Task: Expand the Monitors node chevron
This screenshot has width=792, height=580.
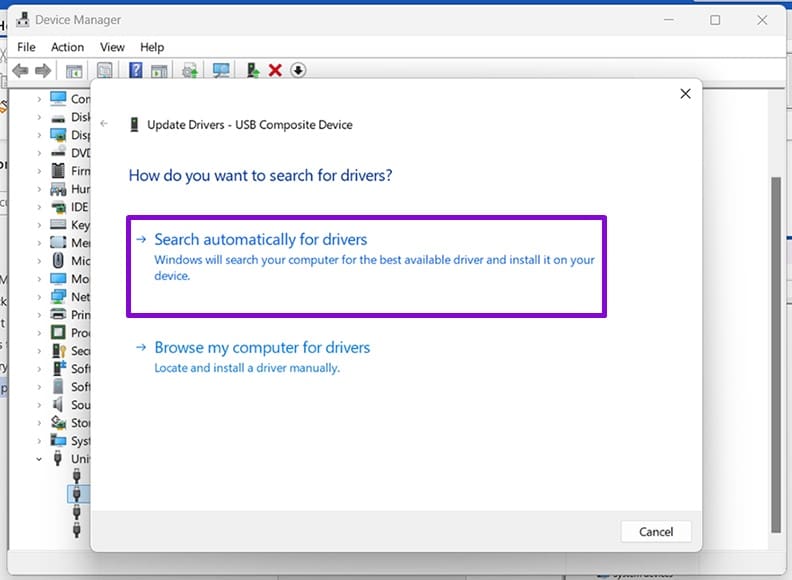Action: [x=39, y=279]
